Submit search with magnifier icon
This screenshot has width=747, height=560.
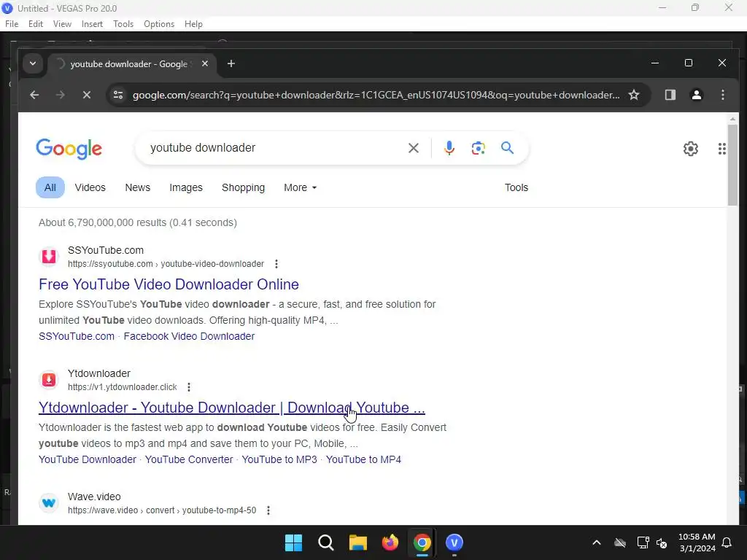click(508, 148)
